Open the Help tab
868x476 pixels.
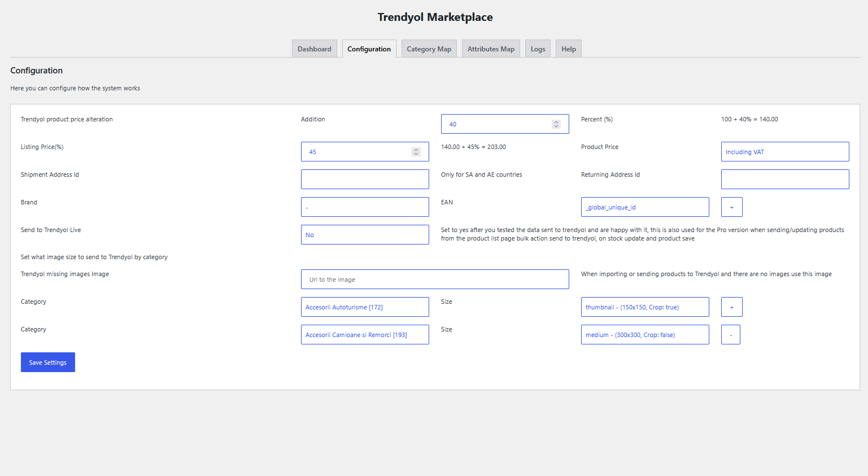568,49
